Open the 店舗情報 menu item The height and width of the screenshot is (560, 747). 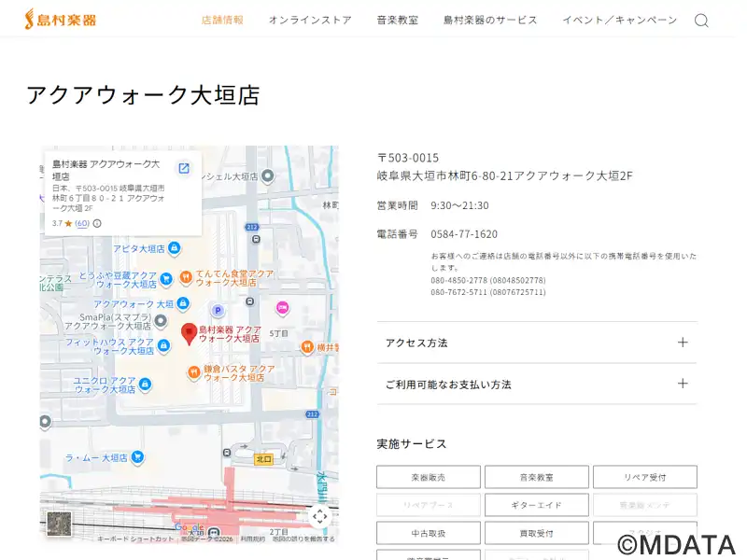(x=222, y=20)
